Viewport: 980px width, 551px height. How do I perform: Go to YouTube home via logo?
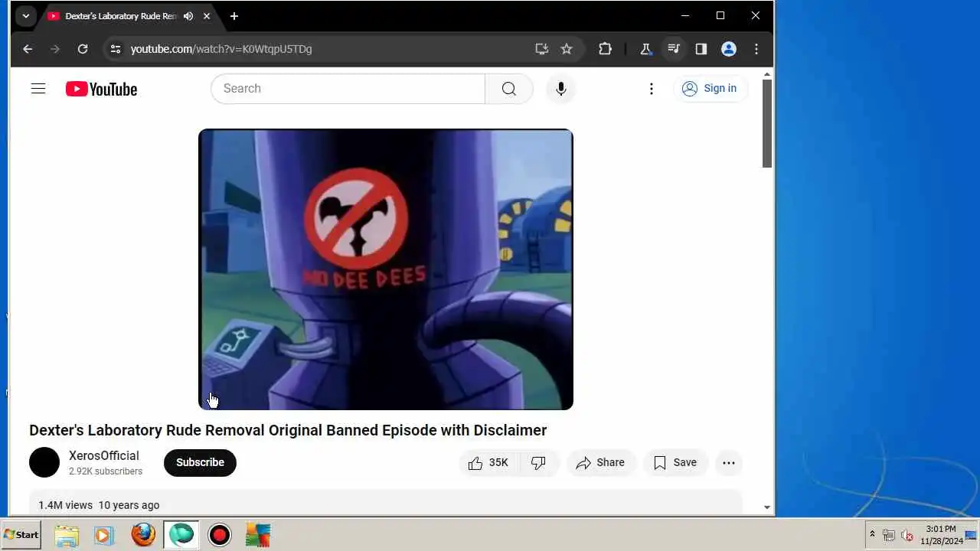[101, 89]
